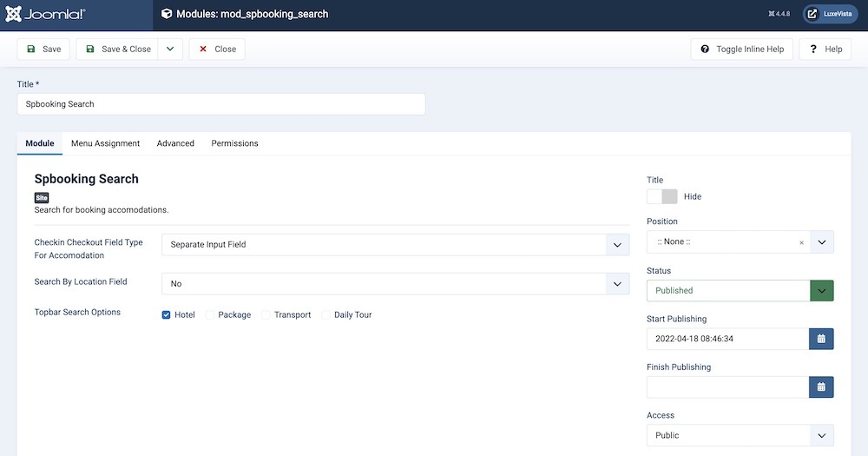Uncheck the Hotel checkbox

[x=166, y=314]
